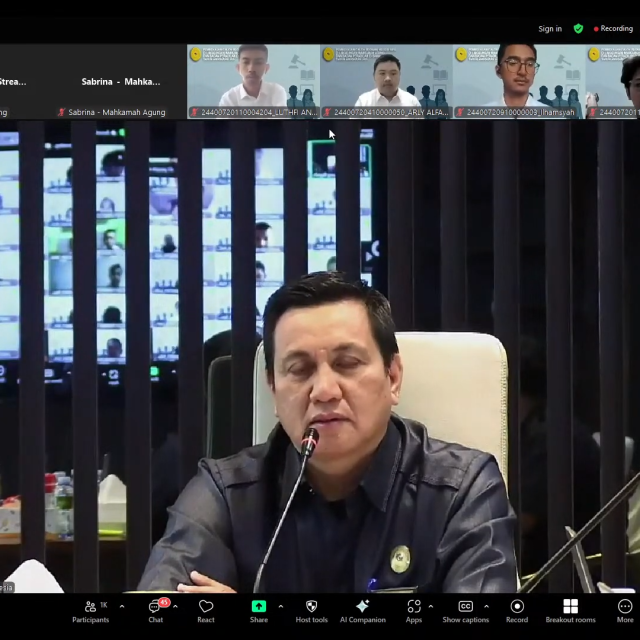Toggle Show captions on
This screenshot has width=640, height=640.
466,610
